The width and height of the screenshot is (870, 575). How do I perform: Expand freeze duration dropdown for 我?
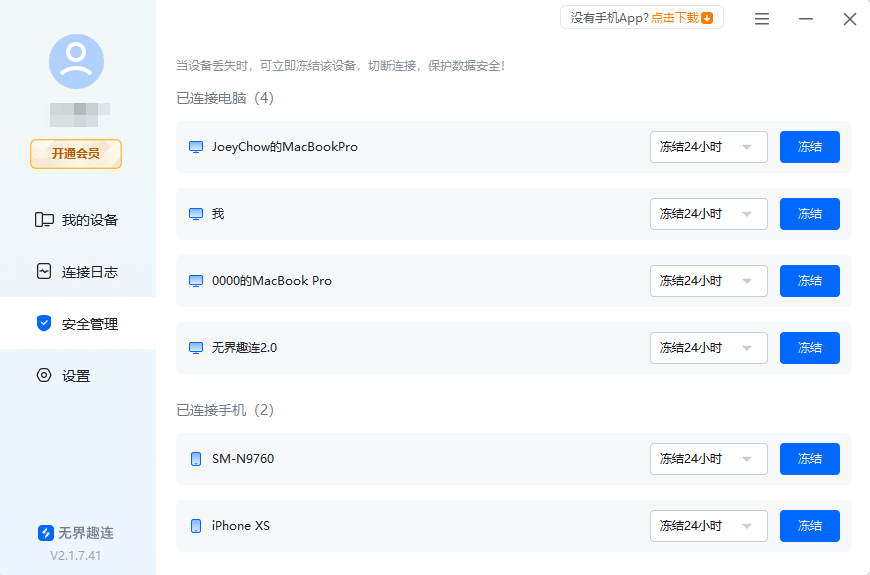709,214
